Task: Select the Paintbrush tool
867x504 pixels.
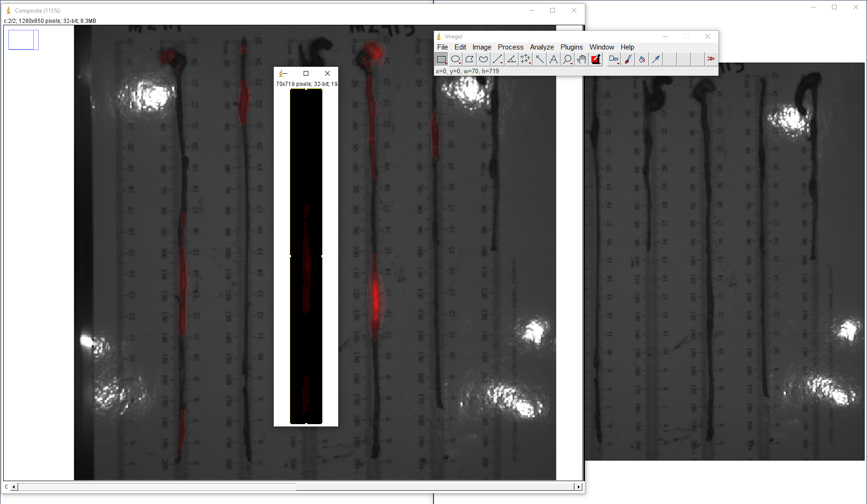Action: 628,59
